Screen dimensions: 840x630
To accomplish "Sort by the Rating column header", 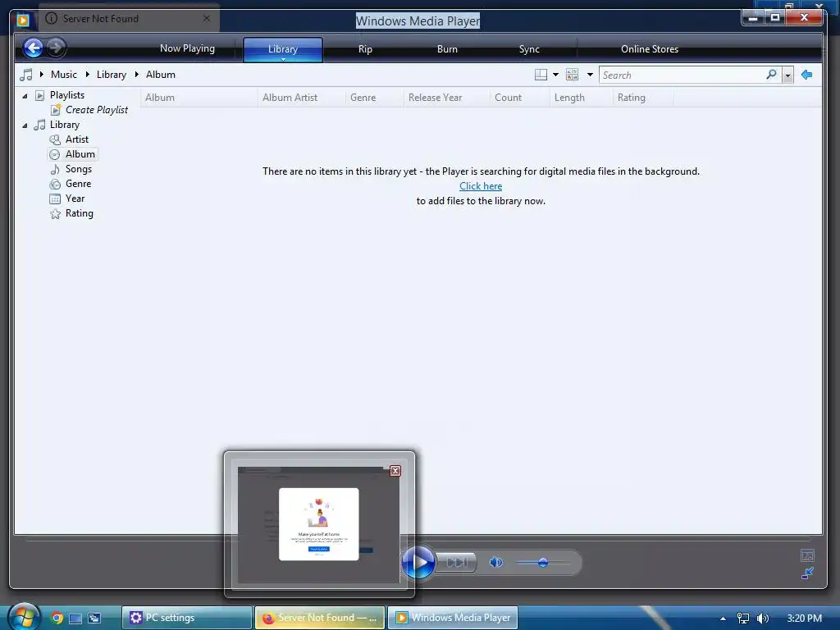I will point(643,98).
